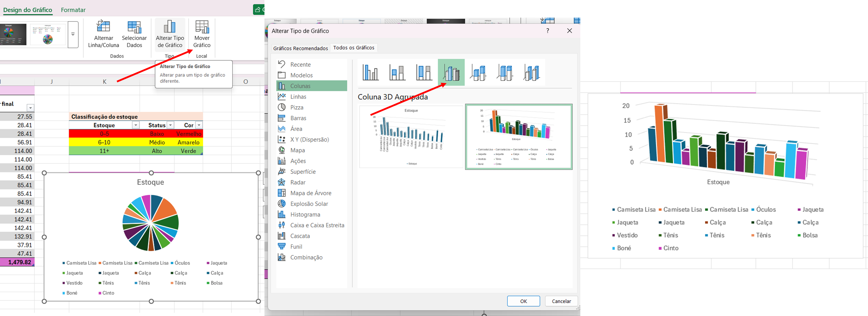Image resolution: width=868 pixels, height=316 pixels.
Task: Choose Explosão Solar chart category
Action: pos(312,204)
